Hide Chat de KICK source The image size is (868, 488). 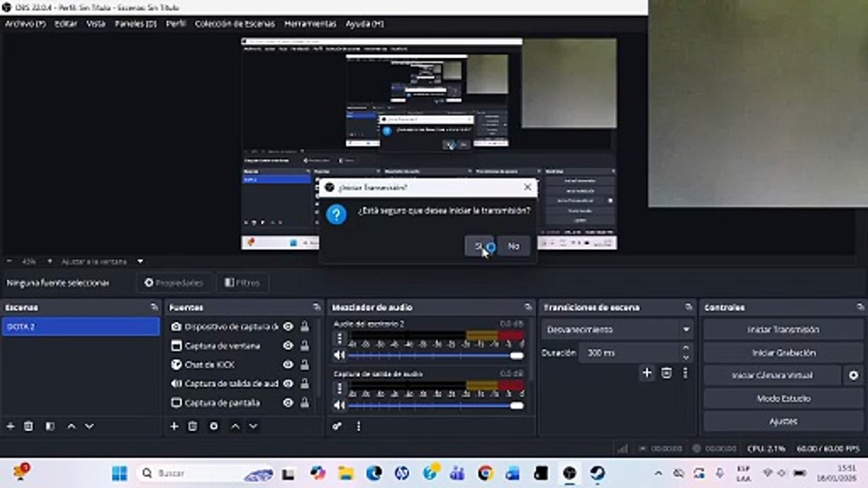click(288, 365)
